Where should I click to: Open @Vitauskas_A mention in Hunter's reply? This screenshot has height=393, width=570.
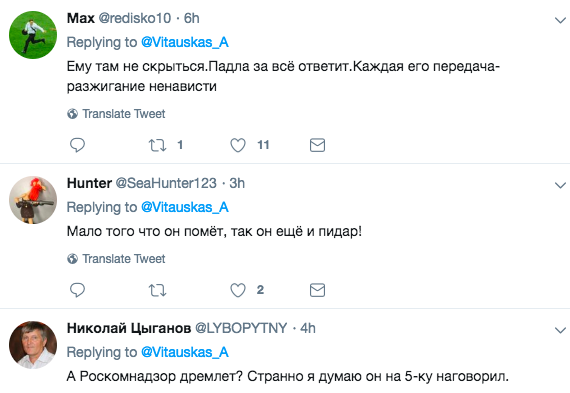[x=185, y=208]
